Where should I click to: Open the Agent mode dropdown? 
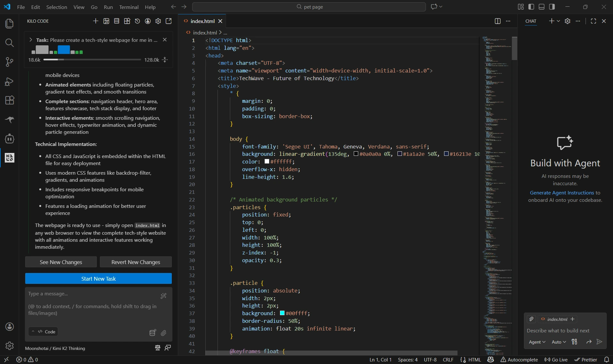537,342
